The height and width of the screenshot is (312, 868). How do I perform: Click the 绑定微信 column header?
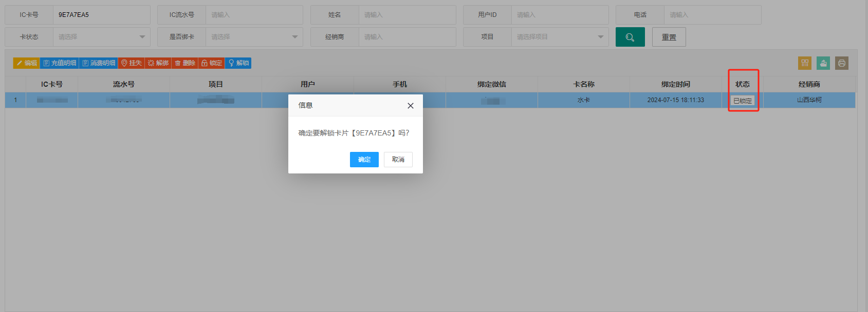pos(492,84)
